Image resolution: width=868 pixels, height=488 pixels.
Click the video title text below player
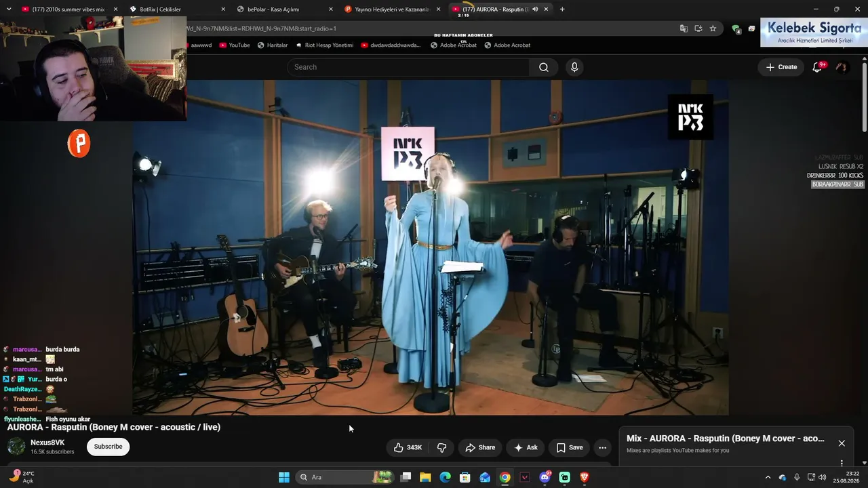pos(114,427)
